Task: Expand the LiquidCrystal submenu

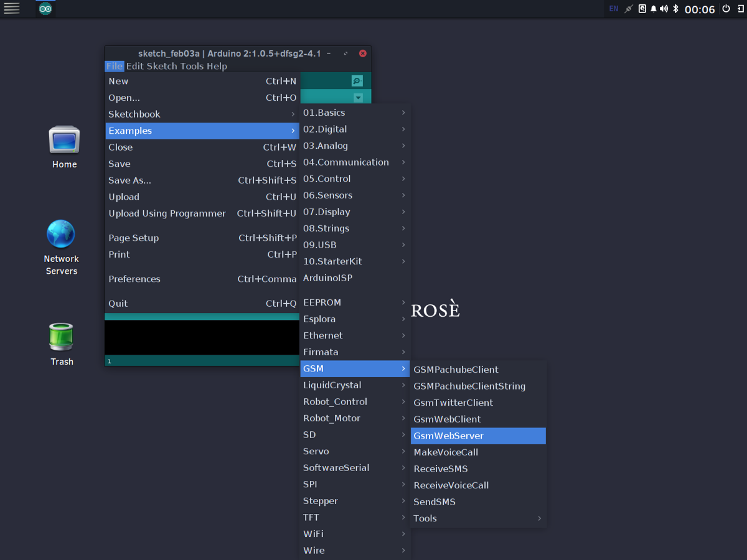Action: point(355,385)
